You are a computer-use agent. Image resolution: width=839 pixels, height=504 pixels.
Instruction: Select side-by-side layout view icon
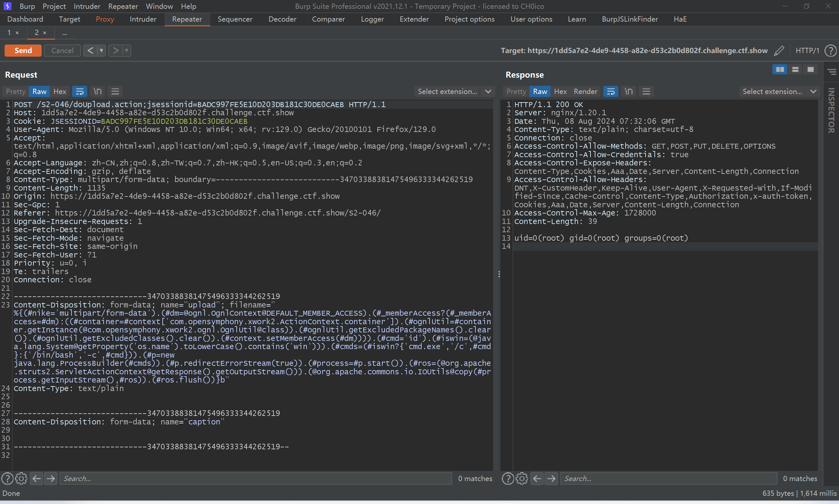pyautogui.click(x=780, y=70)
